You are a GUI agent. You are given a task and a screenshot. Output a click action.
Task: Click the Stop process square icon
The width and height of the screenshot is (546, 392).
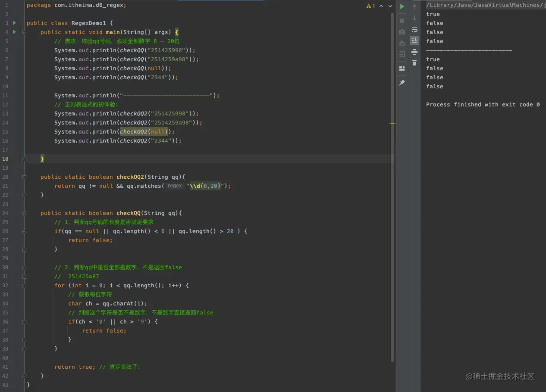[402, 20]
